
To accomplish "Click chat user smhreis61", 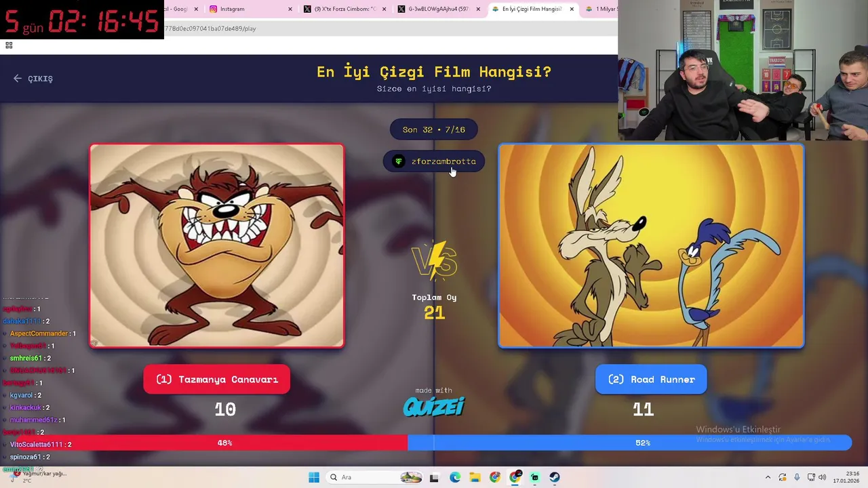I will tap(26, 358).
